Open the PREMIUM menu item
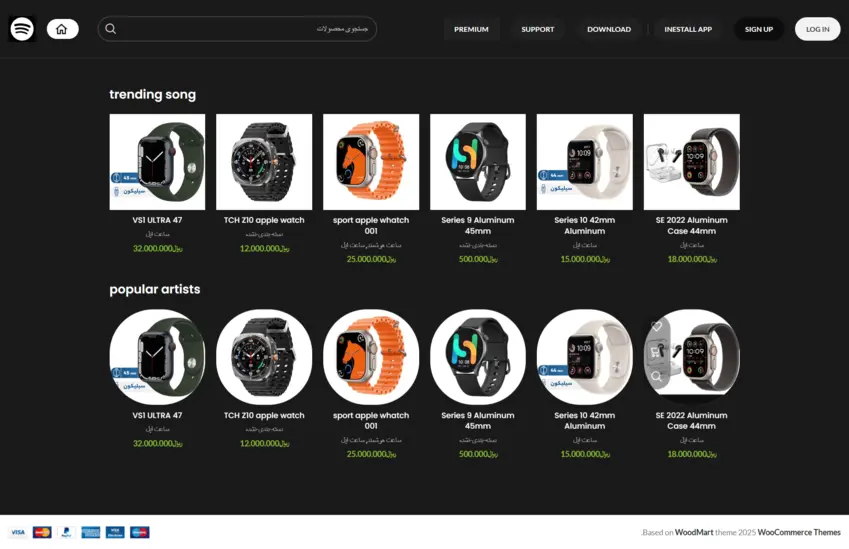The height and width of the screenshot is (549, 849). pyautogui.click(x=471, y=29)
